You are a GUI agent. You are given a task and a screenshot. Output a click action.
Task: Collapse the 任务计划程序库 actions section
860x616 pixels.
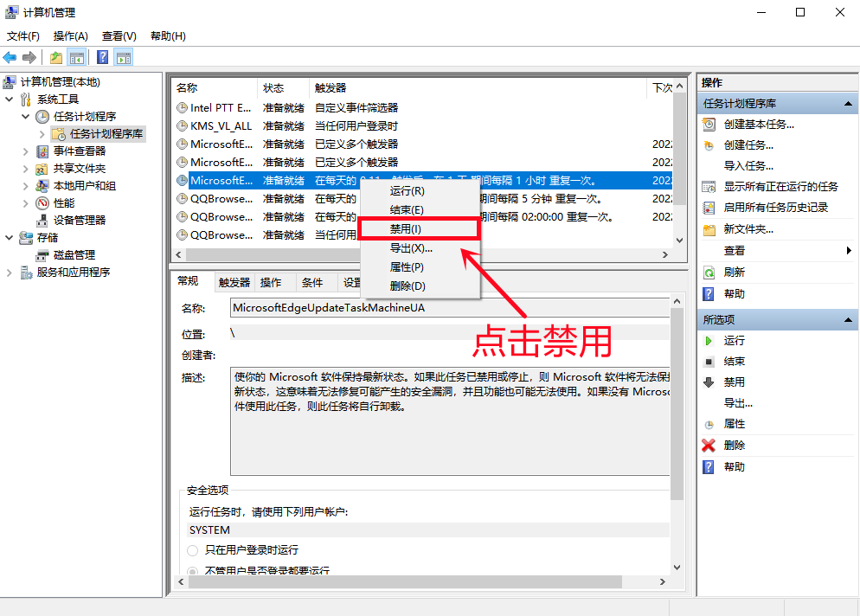[848, 104]
